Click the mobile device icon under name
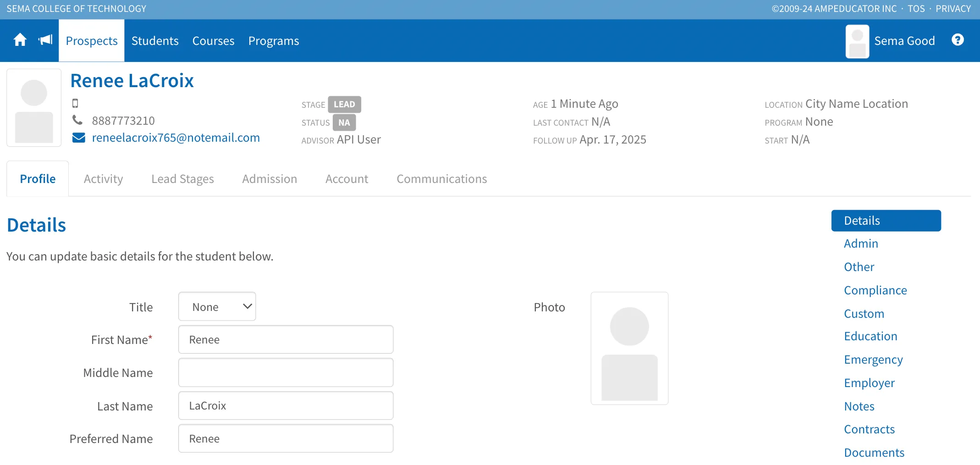 point(75,103)
